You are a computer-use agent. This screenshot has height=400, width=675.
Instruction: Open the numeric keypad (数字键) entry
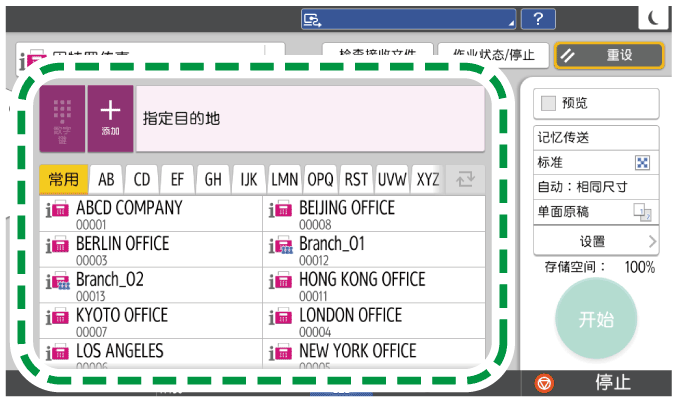[x=63, y=118]
